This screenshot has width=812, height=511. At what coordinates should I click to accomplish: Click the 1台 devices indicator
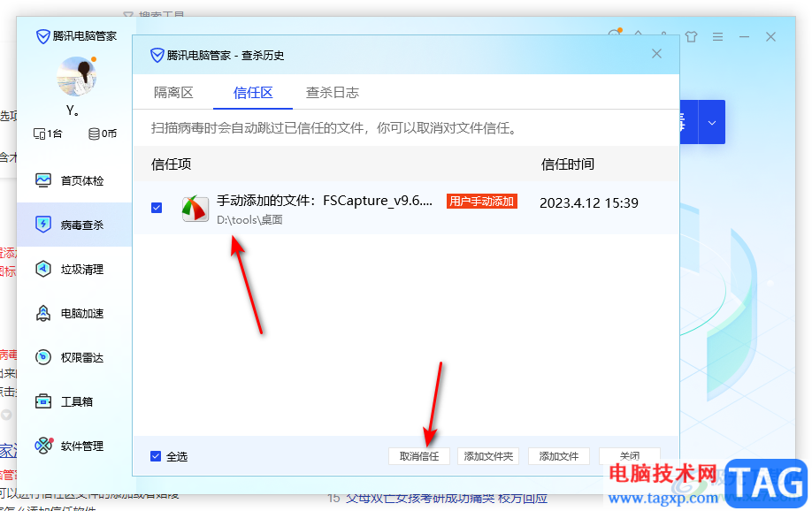point(48,133)
